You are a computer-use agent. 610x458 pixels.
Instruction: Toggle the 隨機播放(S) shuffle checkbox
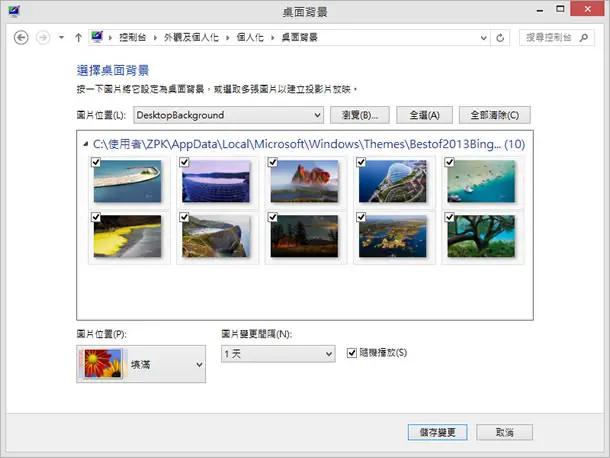[x=352, y=353]
